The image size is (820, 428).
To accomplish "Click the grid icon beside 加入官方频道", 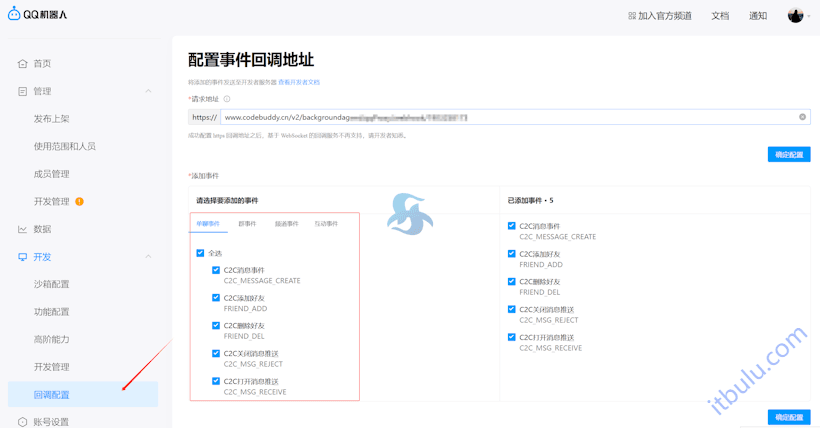I will pyautogui.click(x=632, y=16).
